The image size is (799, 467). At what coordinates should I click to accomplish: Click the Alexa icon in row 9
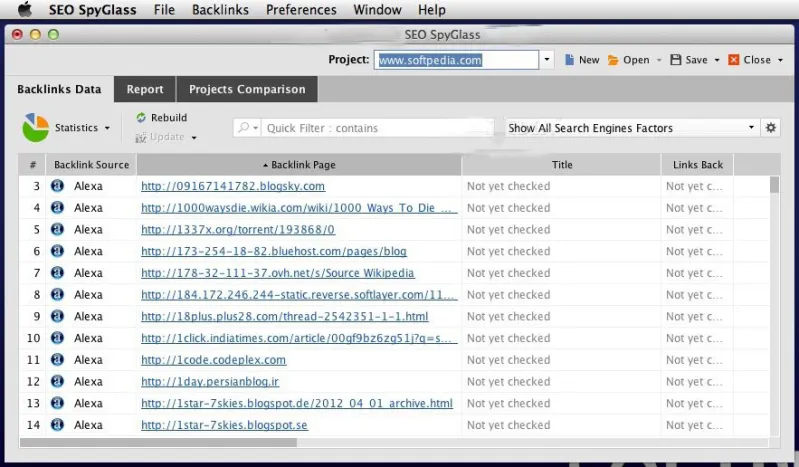coord(58,316)
